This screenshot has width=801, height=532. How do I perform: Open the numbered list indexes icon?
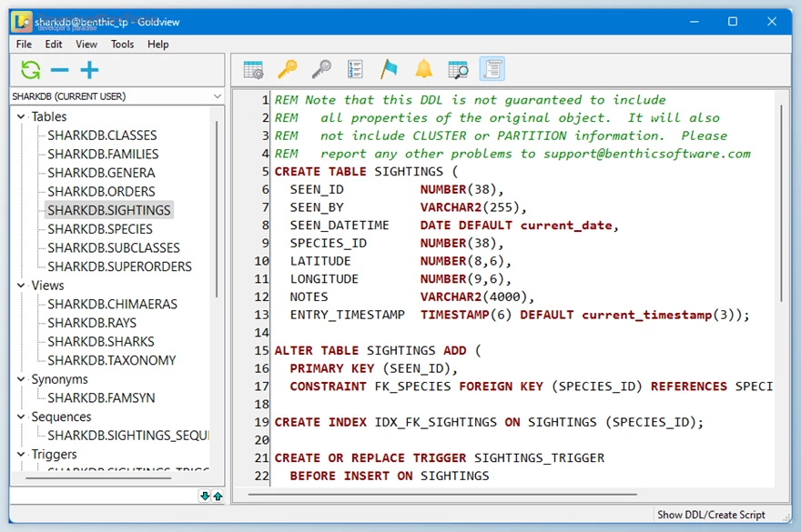[355, 69]
